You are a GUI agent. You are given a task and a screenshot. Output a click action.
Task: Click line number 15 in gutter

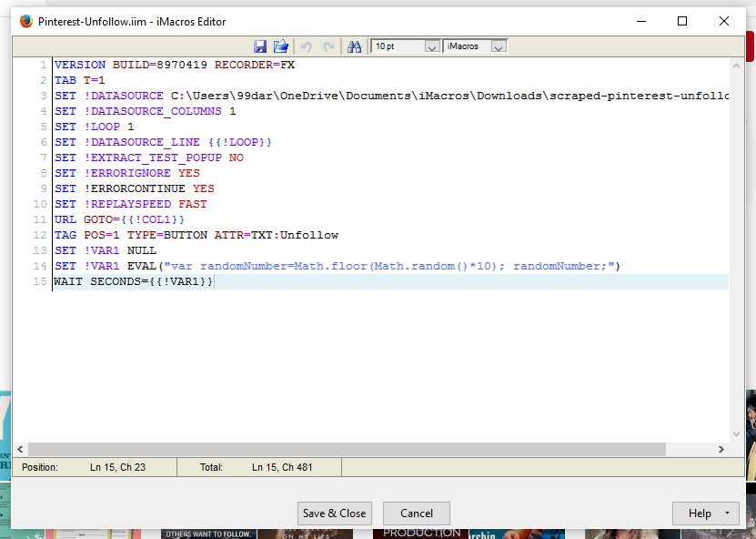39,281
